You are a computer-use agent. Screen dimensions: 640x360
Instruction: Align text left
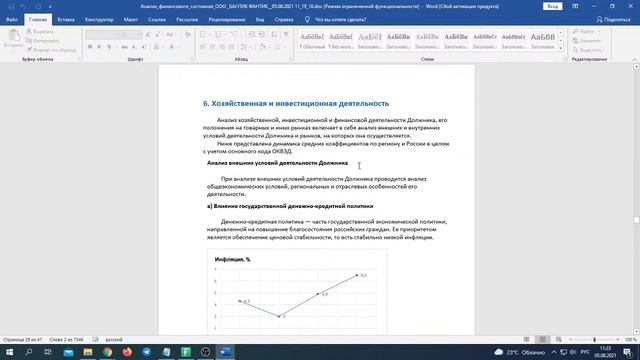[x=203, y=47]
